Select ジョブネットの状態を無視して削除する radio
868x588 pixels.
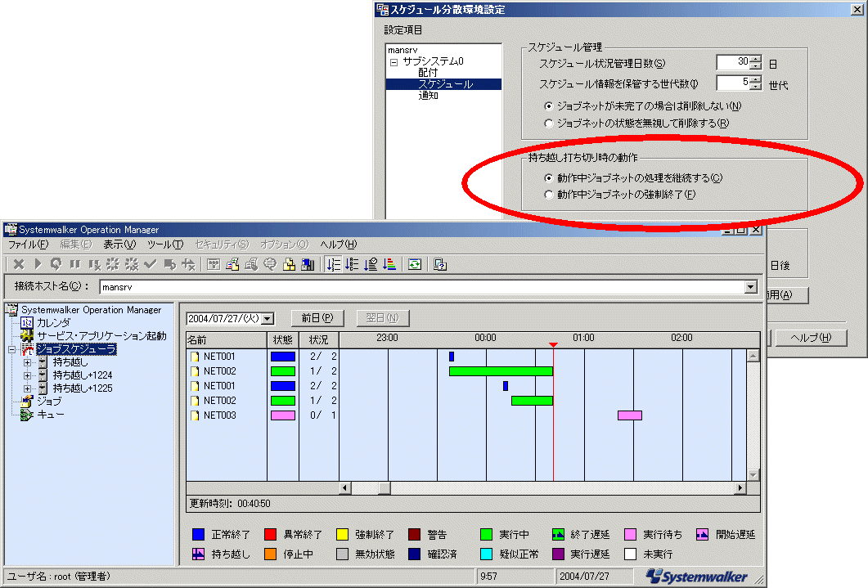(x=549, y=123)
